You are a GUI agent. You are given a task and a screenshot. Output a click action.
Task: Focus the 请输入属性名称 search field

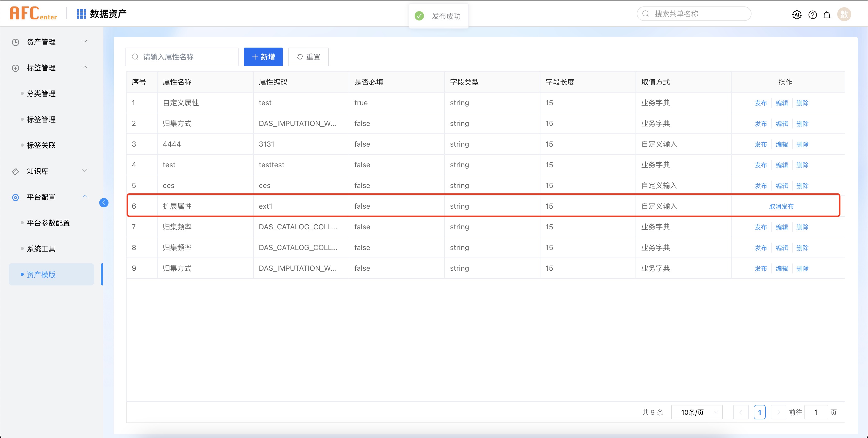pyautogui.click(x=182, y=57)
